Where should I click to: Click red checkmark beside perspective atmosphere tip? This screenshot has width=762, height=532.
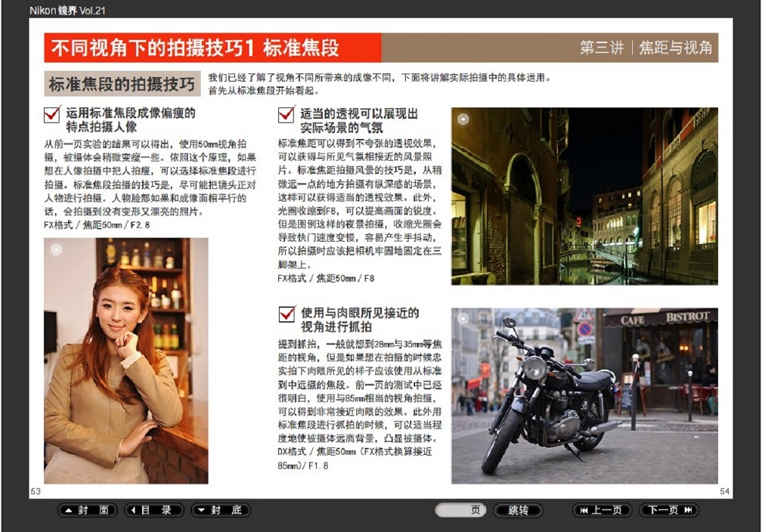[x=286, y=115]
